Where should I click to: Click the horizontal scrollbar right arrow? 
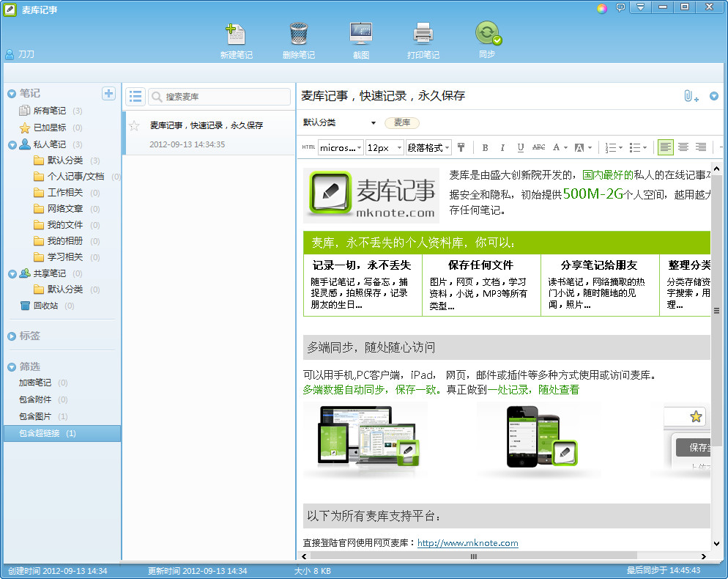pos(704,556)
